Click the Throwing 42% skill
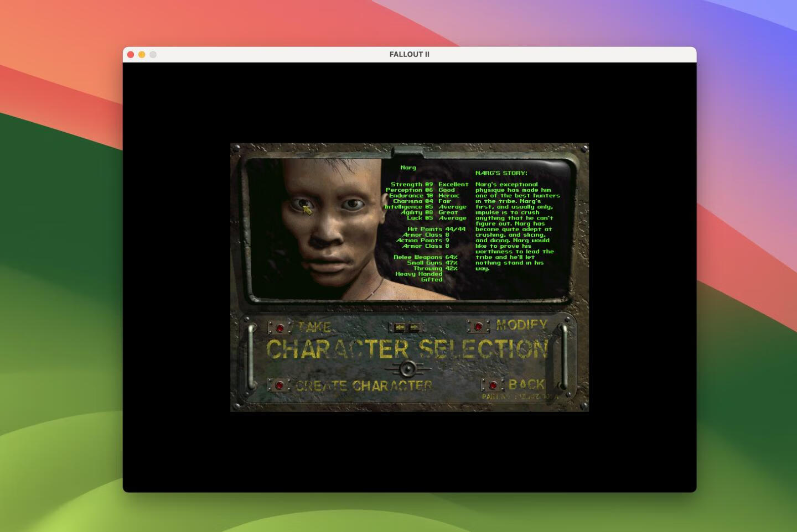The image size is (797, 532). [436, 268]
